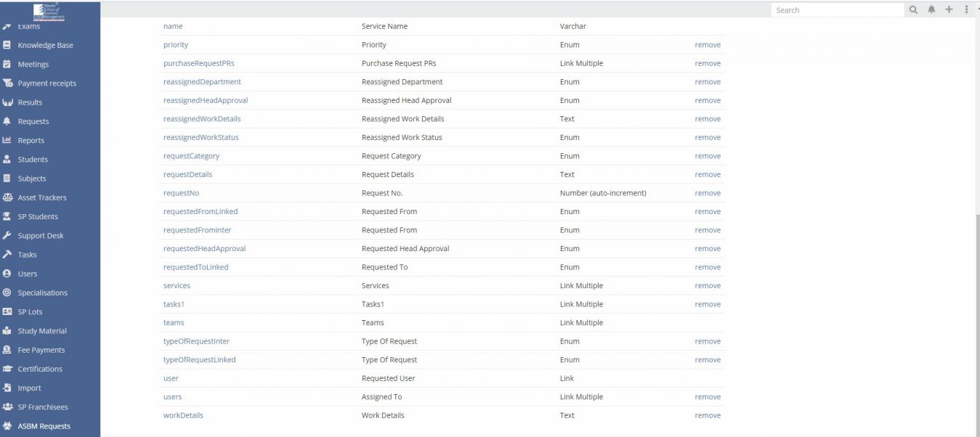The width and height of the screenshot is (980, 437).
Task: Remove the requestNo field
Action: point(708,193)
